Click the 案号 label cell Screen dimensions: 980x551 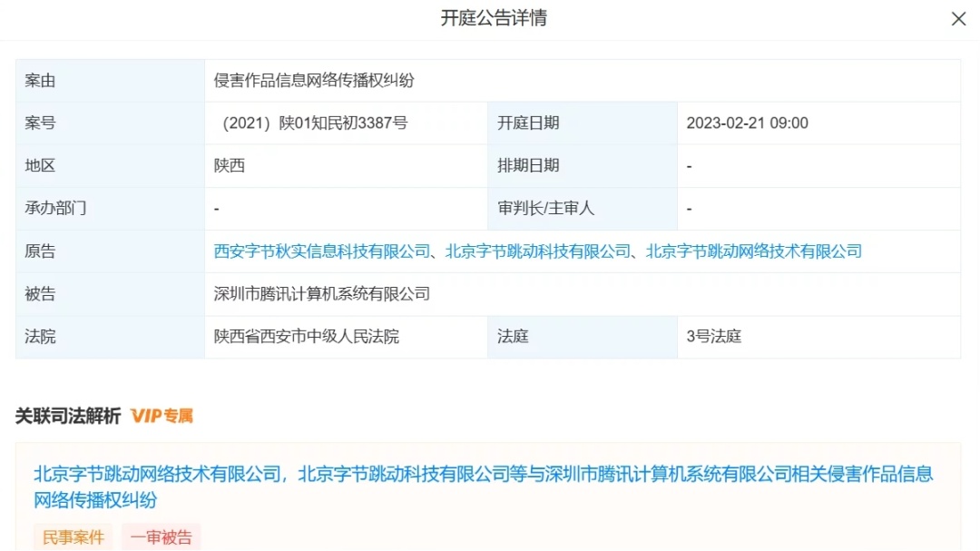point(110,123)
